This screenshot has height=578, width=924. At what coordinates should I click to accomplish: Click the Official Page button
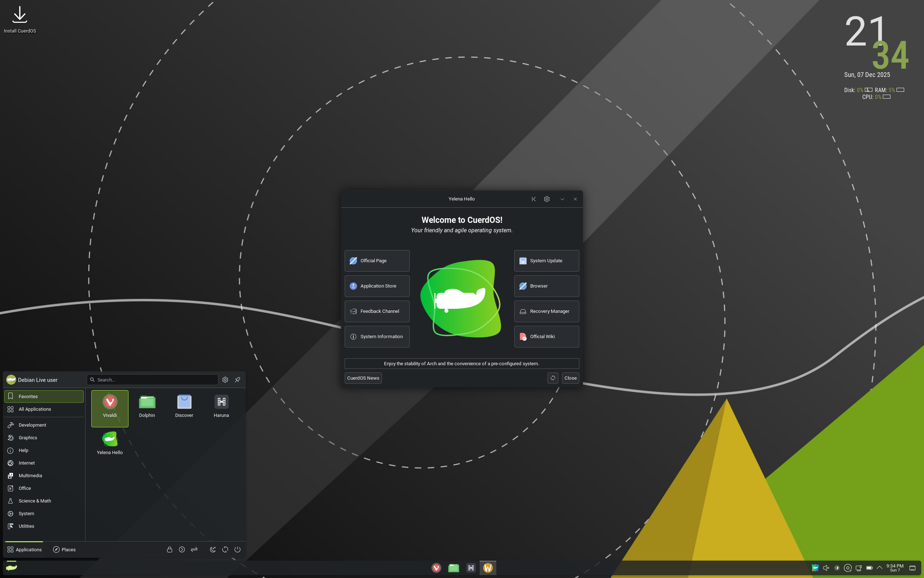[377, 261]
